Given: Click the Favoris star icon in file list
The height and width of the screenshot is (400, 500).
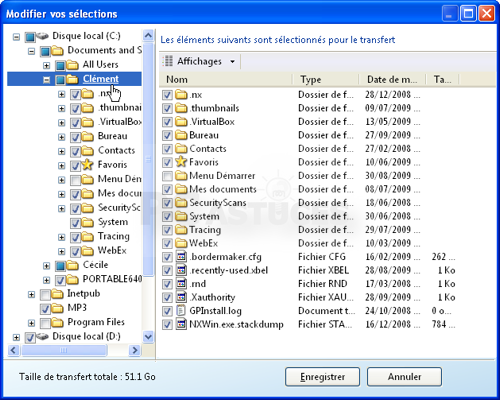Looking at the screenshot, I should click(x=181, y=162).
